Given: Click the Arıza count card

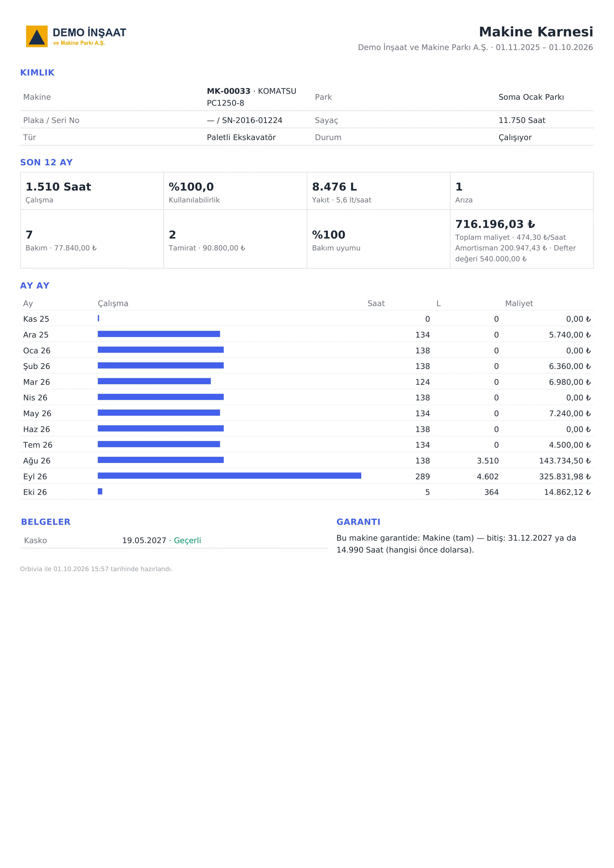Looking at the screenshot, I should coord(522,191).
